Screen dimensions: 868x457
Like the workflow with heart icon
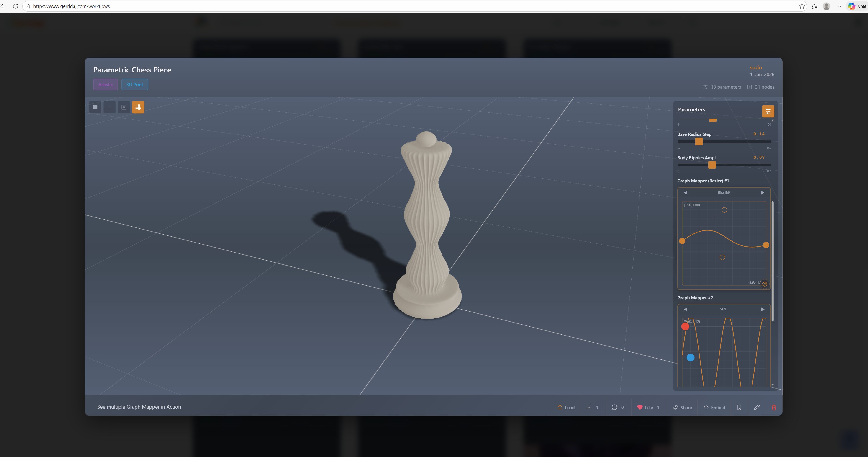[x=640, y=407]
